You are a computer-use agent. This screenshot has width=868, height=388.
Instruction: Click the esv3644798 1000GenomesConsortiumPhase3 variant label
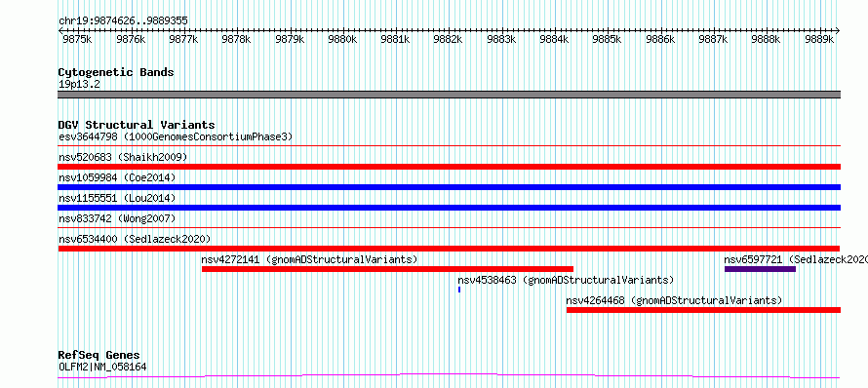tap(176, 136)
